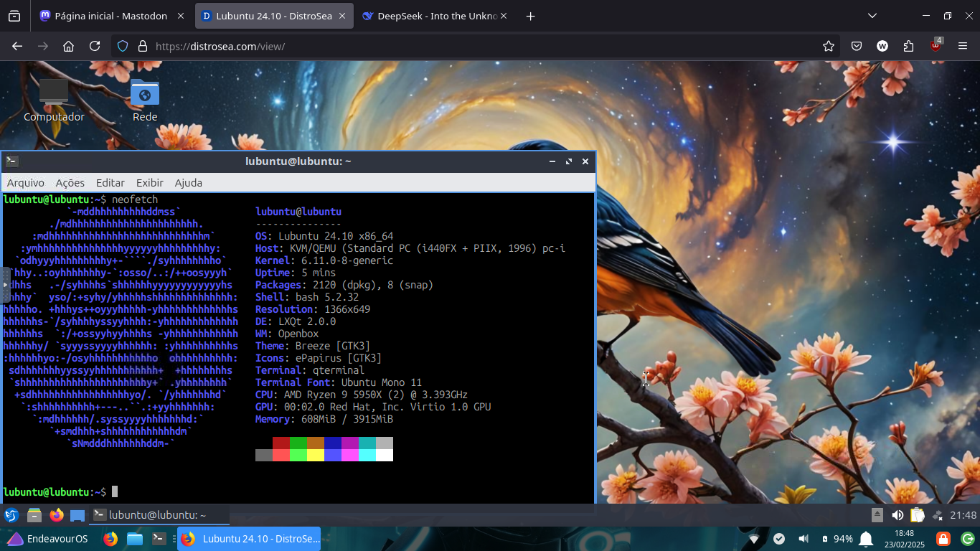The width and height of the screenshot is (980, 551).
Task: Click the site padlock icon
Action: click(x=142, y=46)
